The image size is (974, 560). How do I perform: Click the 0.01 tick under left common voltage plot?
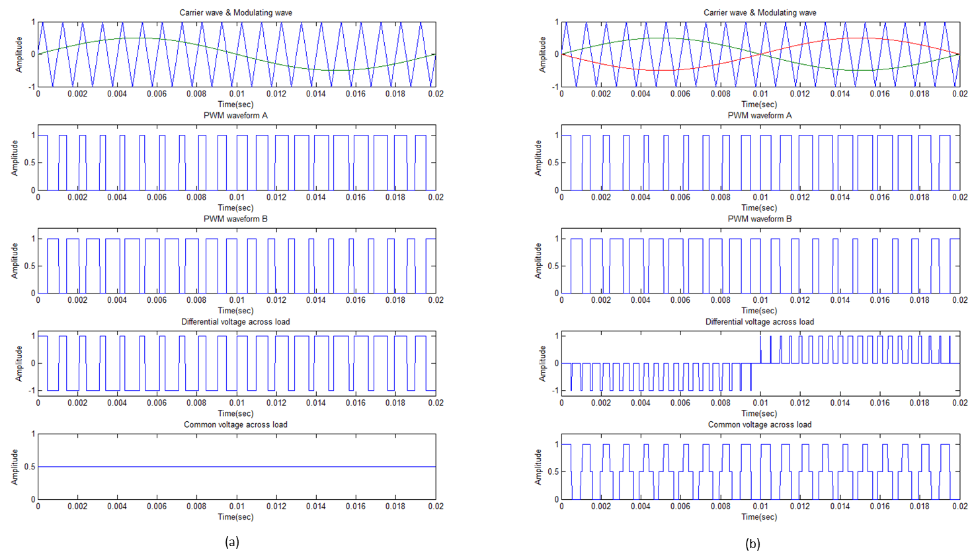(237, 506)
